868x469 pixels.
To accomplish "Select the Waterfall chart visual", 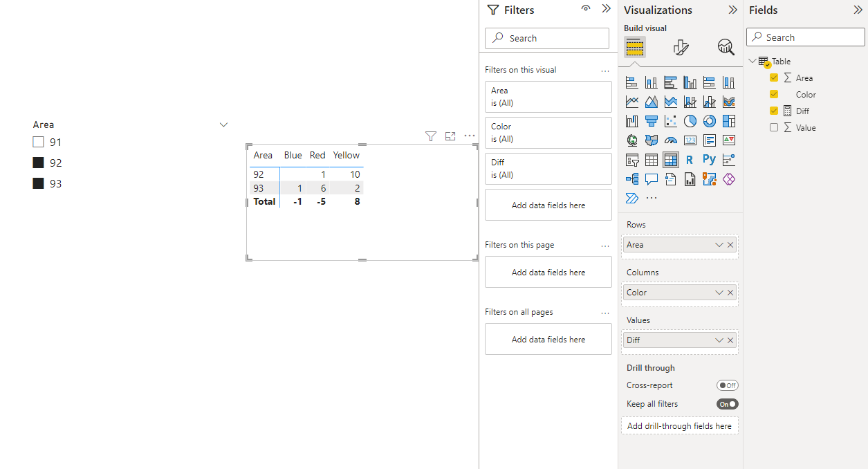I will tap(631, 121).
